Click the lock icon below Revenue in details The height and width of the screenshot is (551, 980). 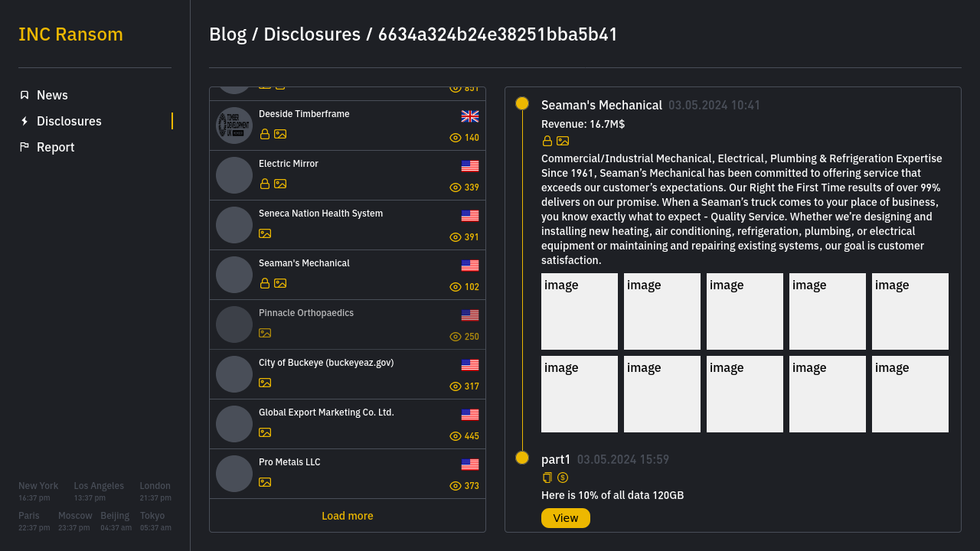[547, 141]
